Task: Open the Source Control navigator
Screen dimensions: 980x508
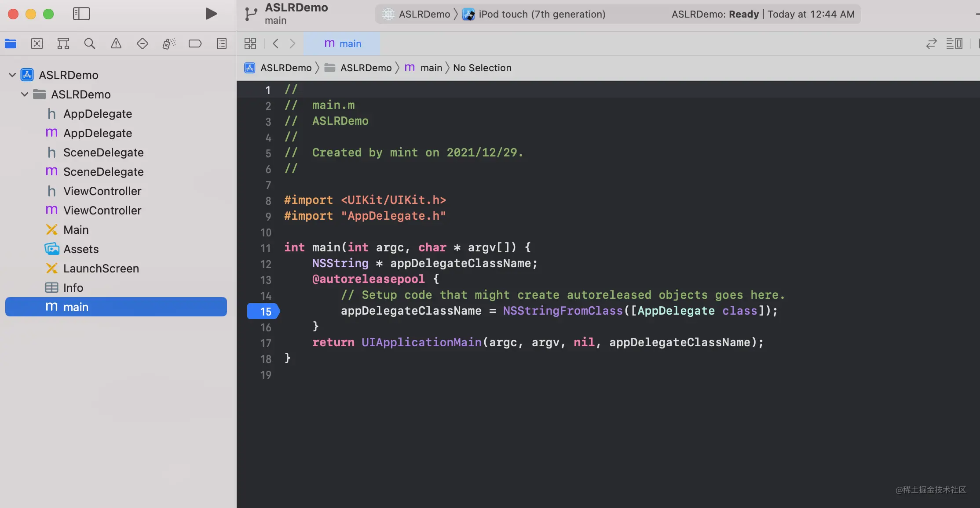Action: pyautogui.click(x=37, y=44)
